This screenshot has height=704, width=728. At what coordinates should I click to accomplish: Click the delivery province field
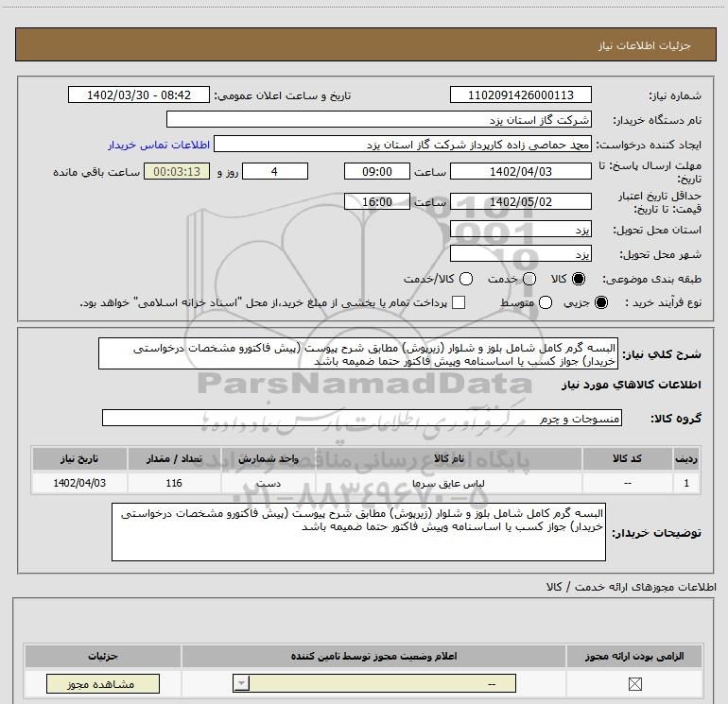[x=520, y=230]
